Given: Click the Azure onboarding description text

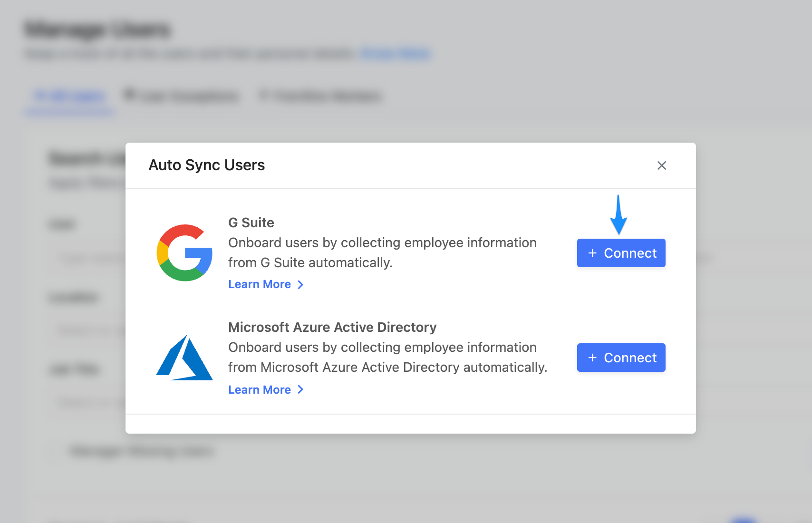Looking at the screenshot, I should (388, 357).
